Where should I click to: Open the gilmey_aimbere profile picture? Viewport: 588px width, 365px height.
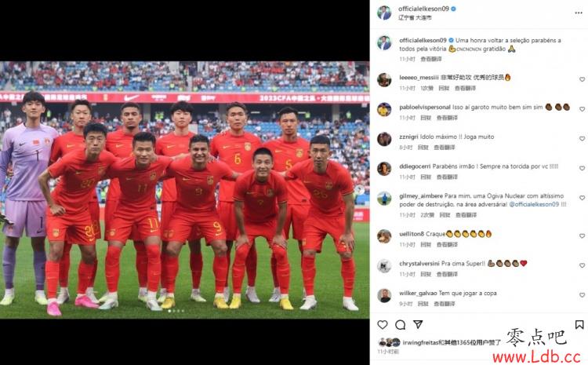pos(384,199)
